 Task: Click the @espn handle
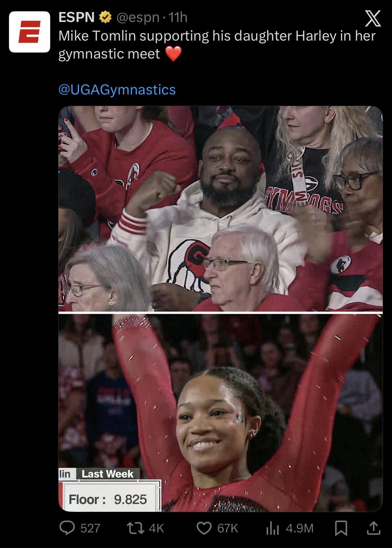pos(138,17)
